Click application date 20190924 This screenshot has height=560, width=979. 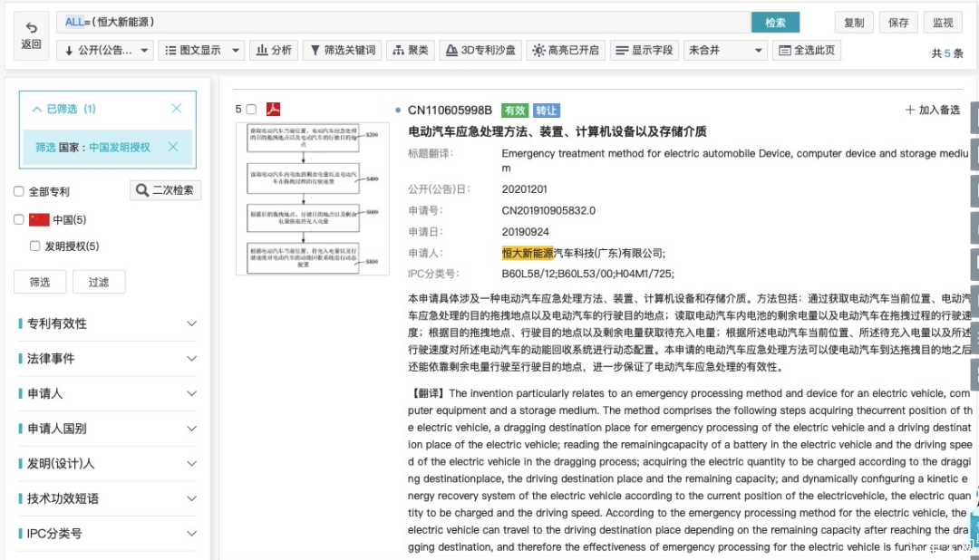point(525,232)
